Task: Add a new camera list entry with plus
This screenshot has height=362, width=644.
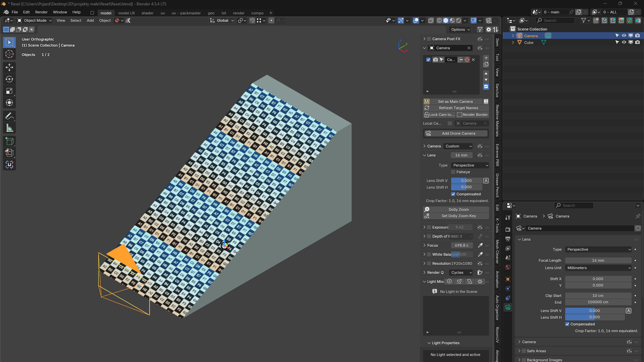Action: pos(486,58)
